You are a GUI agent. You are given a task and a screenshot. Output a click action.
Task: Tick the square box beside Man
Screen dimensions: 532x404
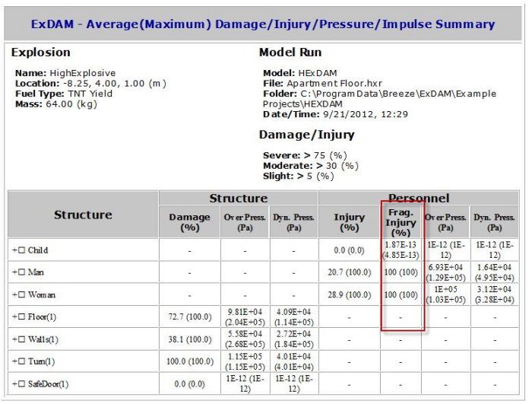pos(21,272)
